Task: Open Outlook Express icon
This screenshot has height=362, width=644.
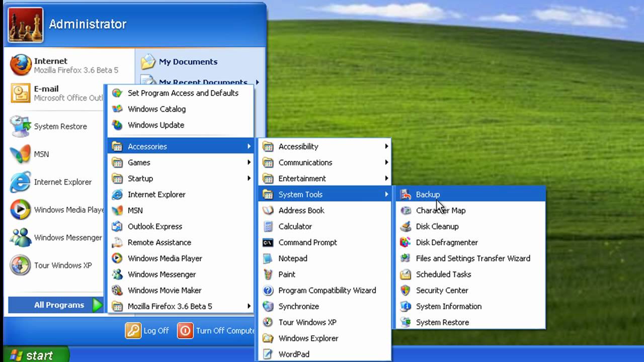Action: click(x=117, y=226)
